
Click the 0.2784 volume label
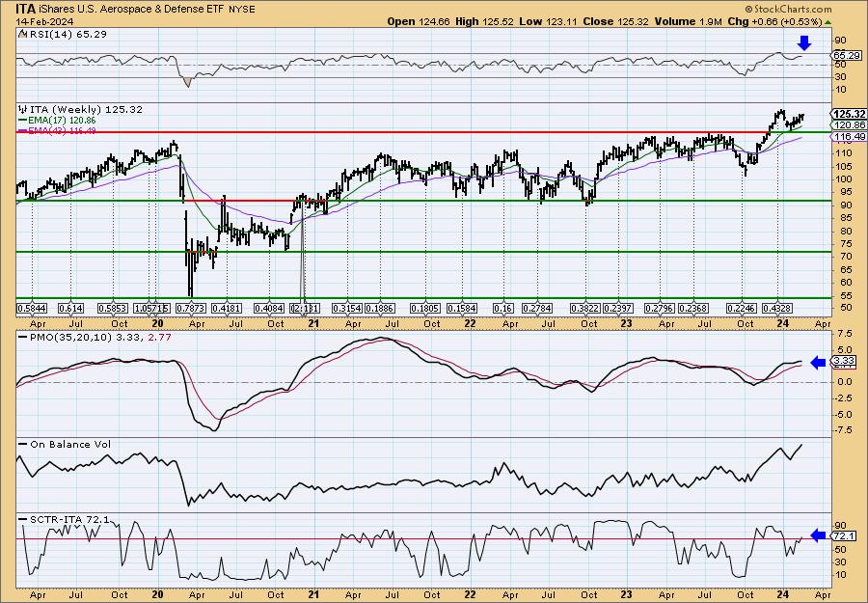(537, 308)
